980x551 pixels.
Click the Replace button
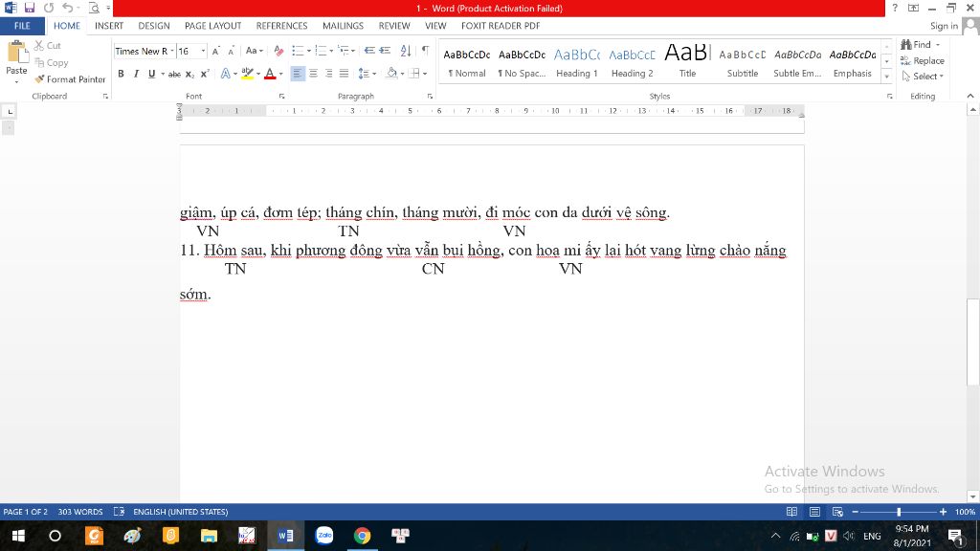click(923, 60)
